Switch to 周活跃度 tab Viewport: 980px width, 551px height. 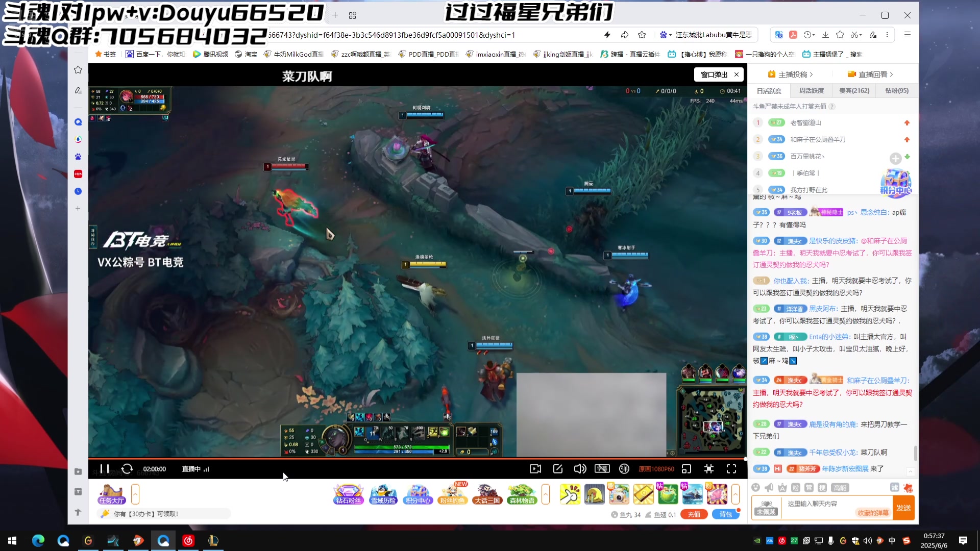click(812, 91)
